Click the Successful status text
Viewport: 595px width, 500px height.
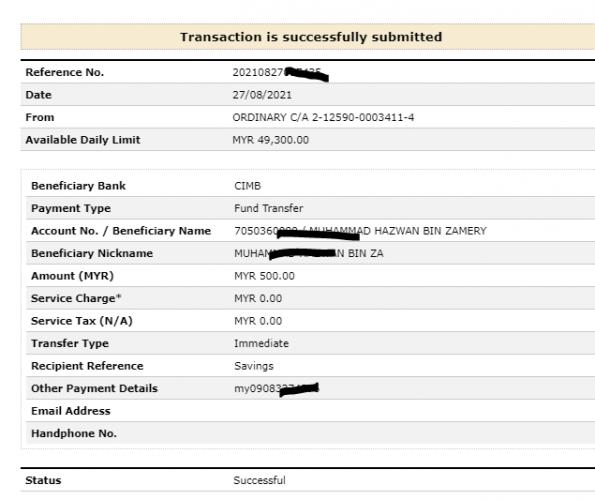coord(260,480)
